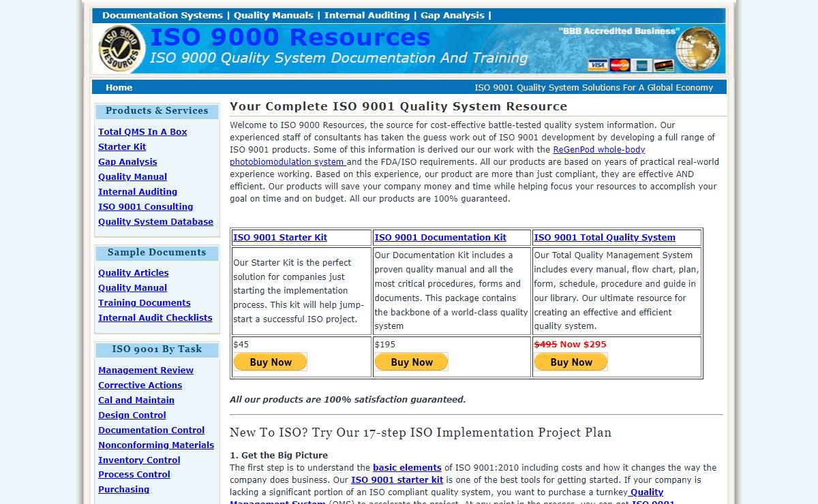
Task: Open the Total QMS In A Box link
Action: [x=142, y=131]
